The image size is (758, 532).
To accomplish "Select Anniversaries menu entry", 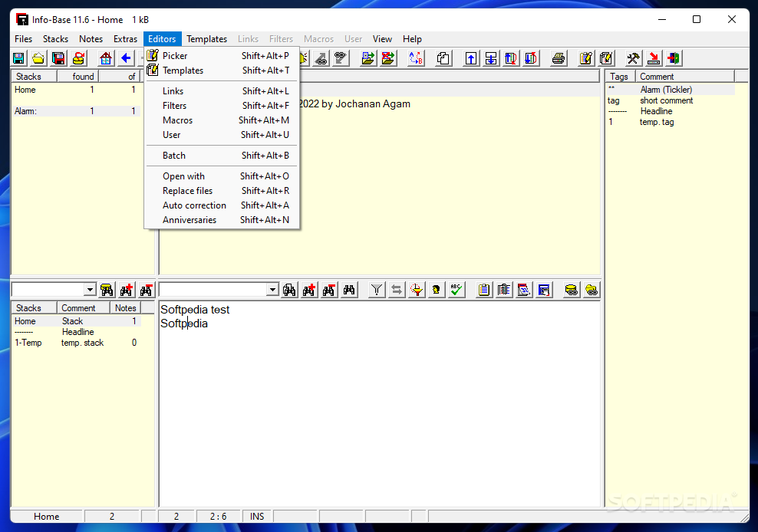I will pyautogui.click(x=222, y=219).
